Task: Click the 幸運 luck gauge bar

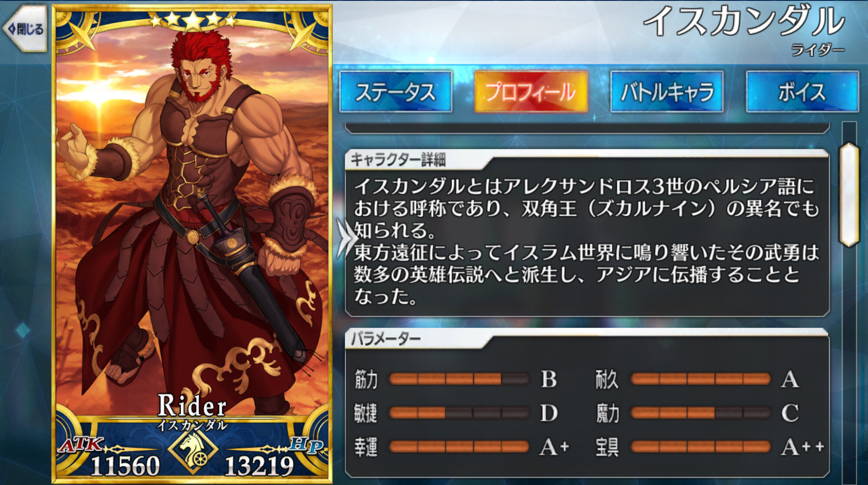Action: tap(459, 446)
